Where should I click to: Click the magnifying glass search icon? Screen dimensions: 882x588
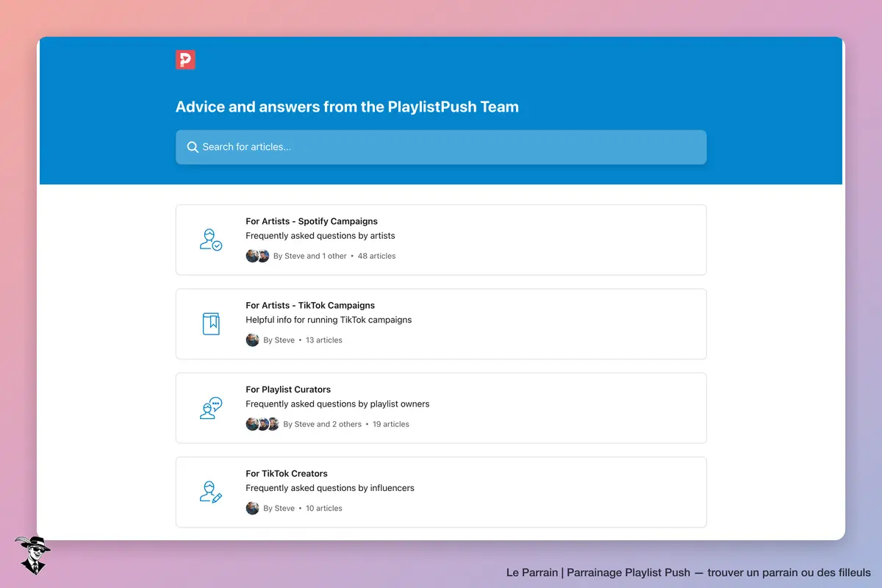193,147
